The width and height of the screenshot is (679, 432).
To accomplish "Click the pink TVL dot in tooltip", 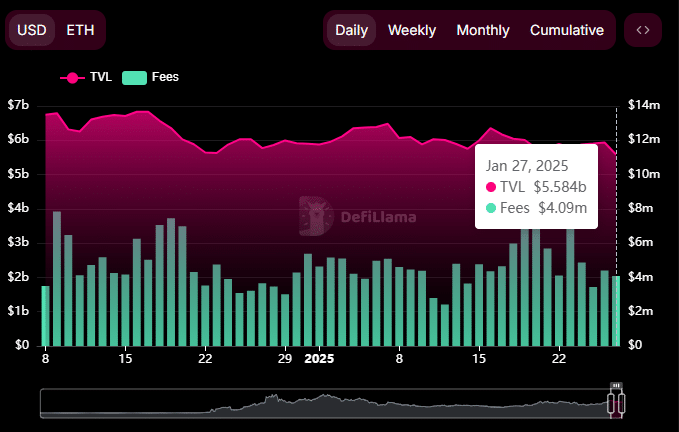I will click(491, 187).
